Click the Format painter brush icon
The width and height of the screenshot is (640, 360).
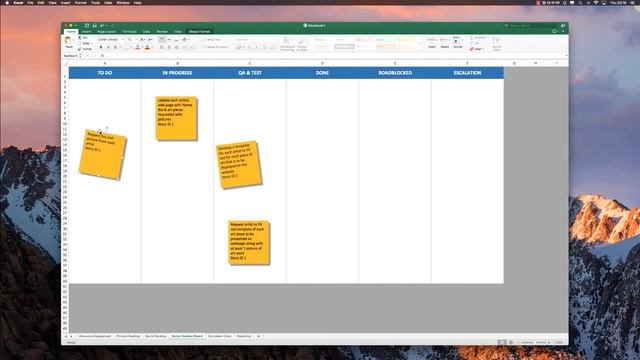[x=80, y=49]
